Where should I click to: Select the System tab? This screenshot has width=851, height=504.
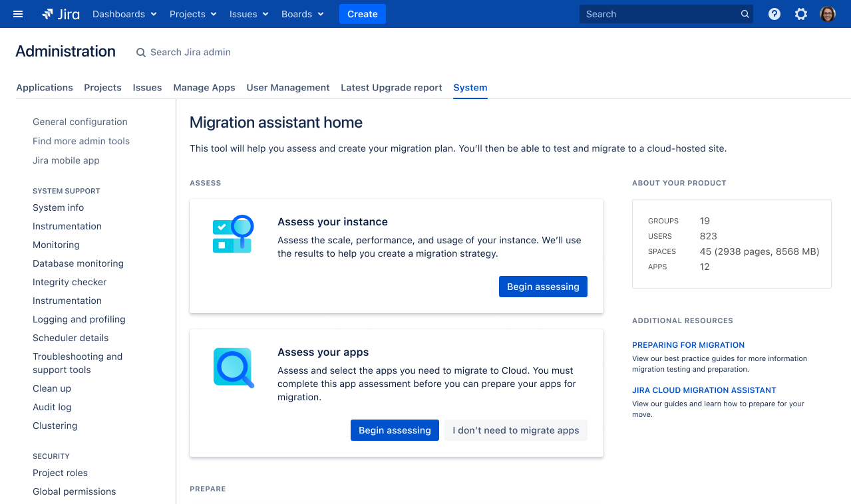coord(470,88)
